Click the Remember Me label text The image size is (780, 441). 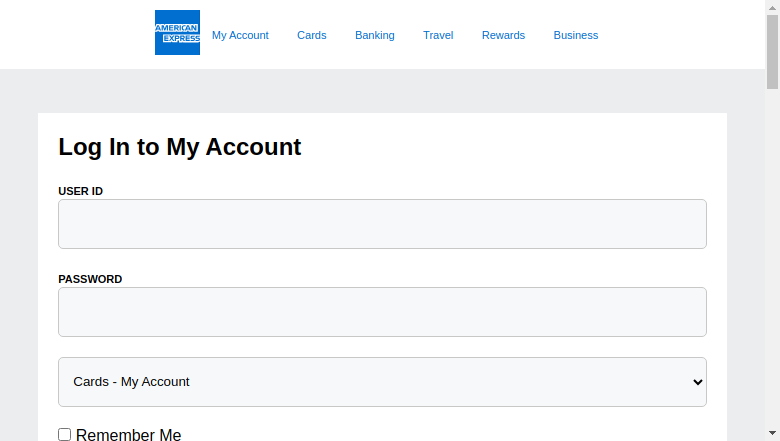tap(128, 435)
